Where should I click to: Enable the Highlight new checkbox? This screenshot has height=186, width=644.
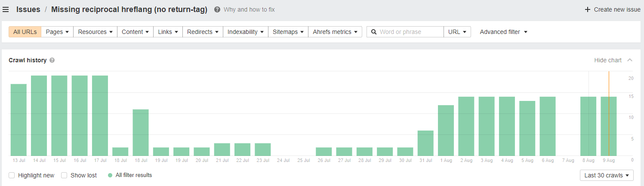point(12,175)
